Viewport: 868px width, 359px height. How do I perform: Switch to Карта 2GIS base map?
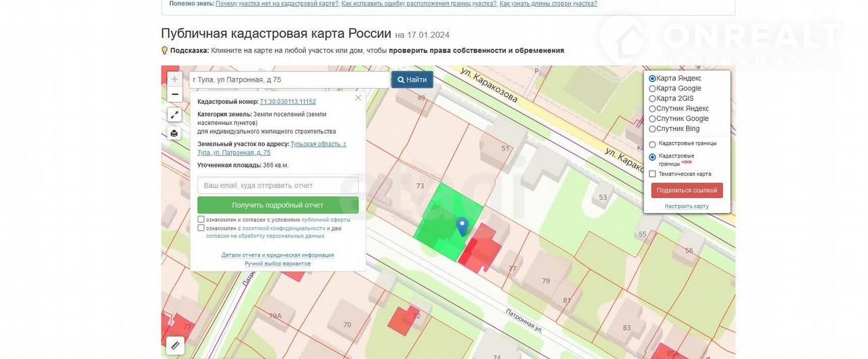click(x=652, y=98)
